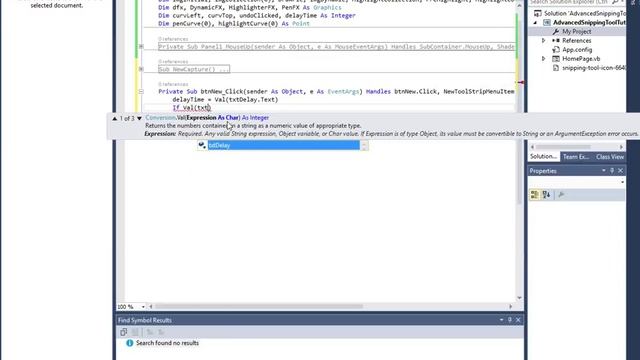Open the Find Symbol Results window options dropdown
The width and height of the screenshot is (640, 360).
502,320
